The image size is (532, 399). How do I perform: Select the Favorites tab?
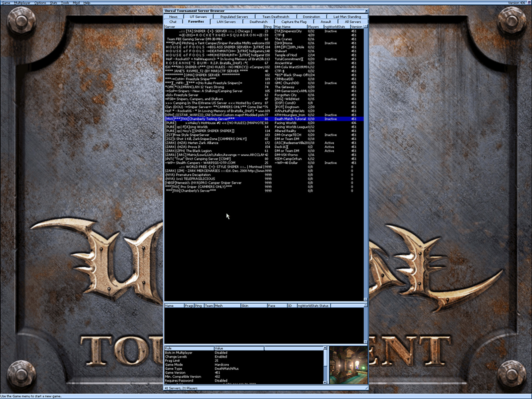196,22
